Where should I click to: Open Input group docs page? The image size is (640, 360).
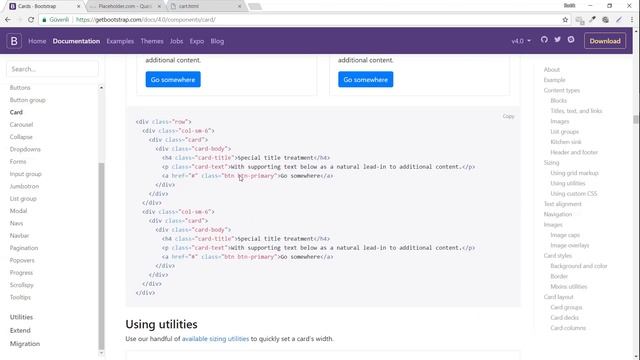pyautogui.click(x=26, y=174)
